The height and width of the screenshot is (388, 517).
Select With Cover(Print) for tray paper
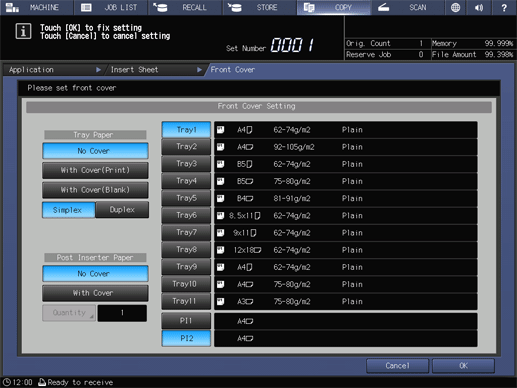tap(95, 170)
